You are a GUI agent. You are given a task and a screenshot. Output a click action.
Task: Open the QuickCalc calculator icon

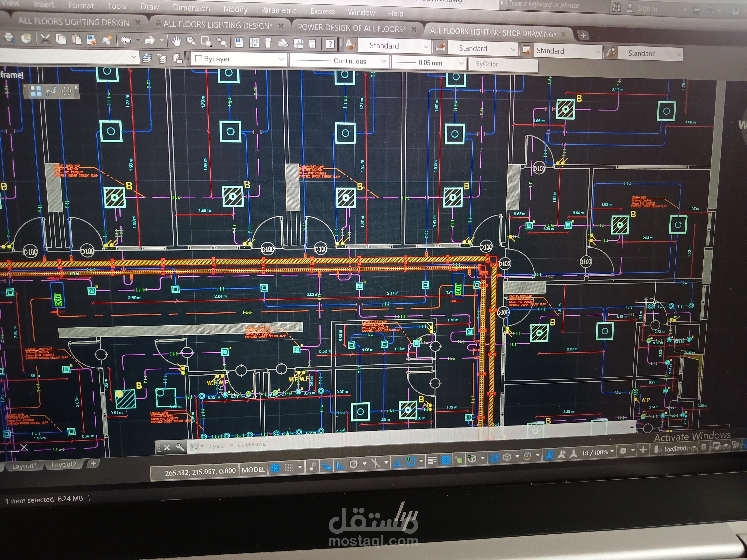312,44
